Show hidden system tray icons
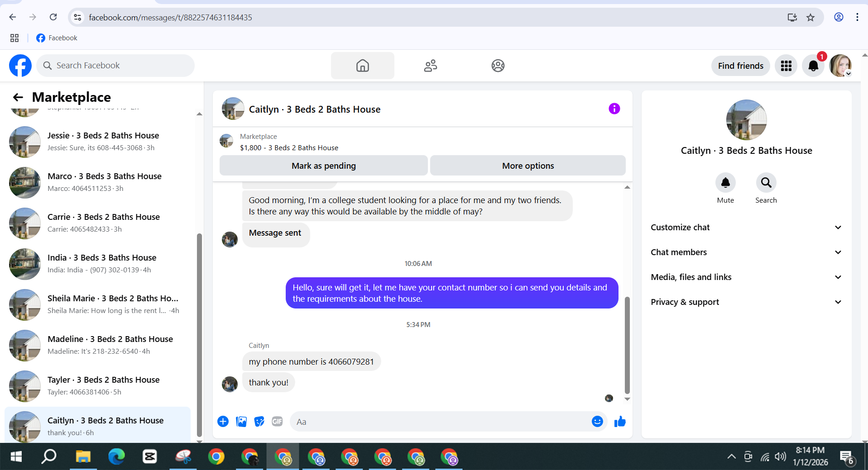Viewport: 868px width, 470px height. [731, 457]
